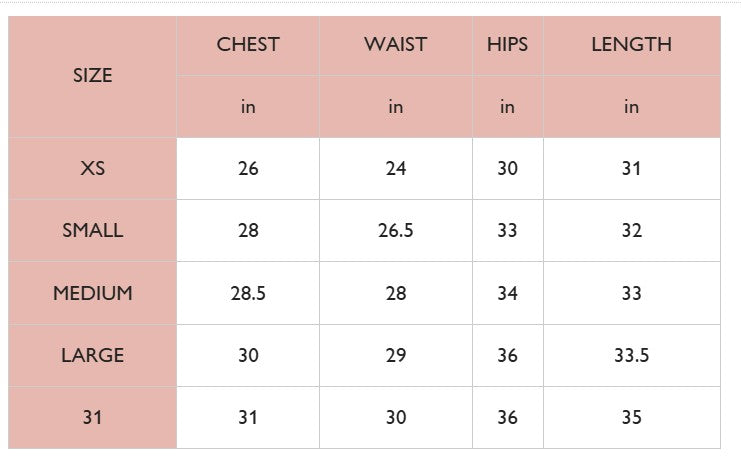Click the MEDIUM hips value 34

(507, 293)
